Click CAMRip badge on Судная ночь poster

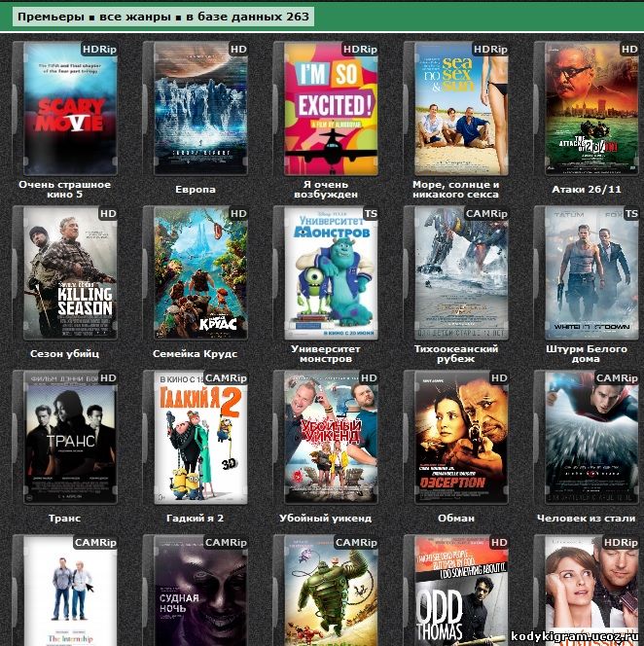click(x=226, y=542)
